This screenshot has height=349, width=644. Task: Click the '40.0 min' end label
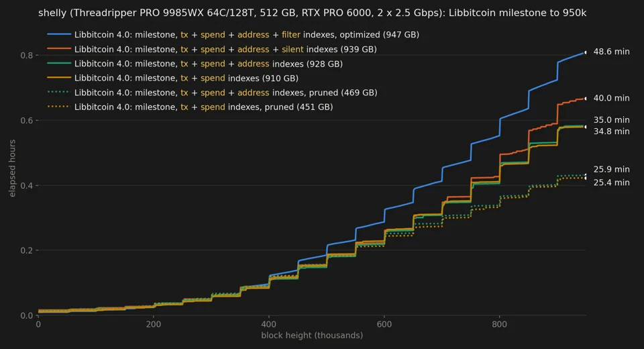[611, 98]
